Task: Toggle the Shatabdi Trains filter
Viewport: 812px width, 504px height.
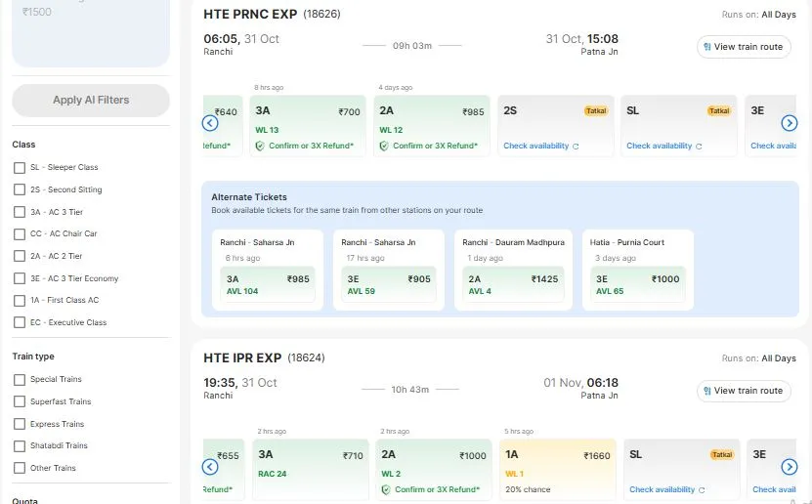Action: [20, 446]
